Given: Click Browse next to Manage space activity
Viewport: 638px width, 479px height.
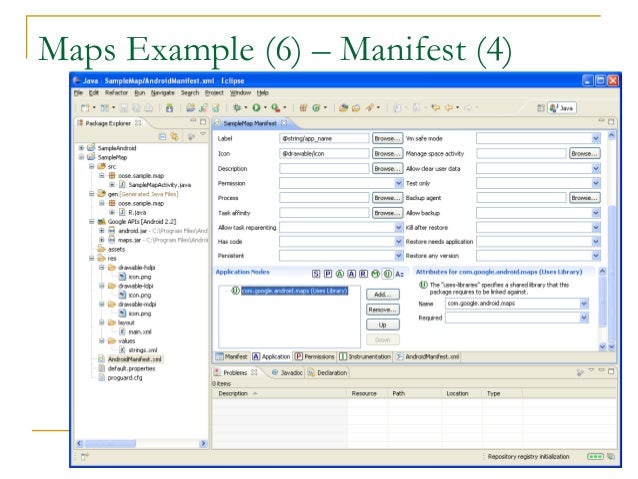Looking at the screenshot, I should pyautogui.click(x=584, y=153).
